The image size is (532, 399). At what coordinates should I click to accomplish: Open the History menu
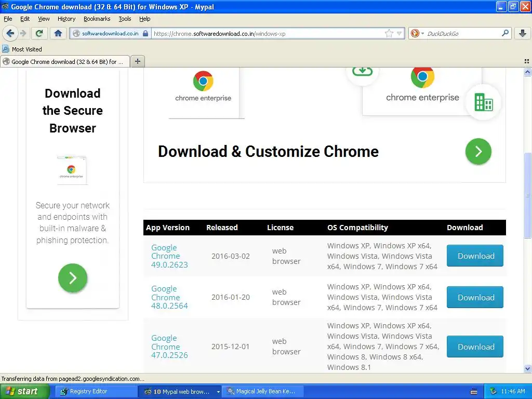66,19
